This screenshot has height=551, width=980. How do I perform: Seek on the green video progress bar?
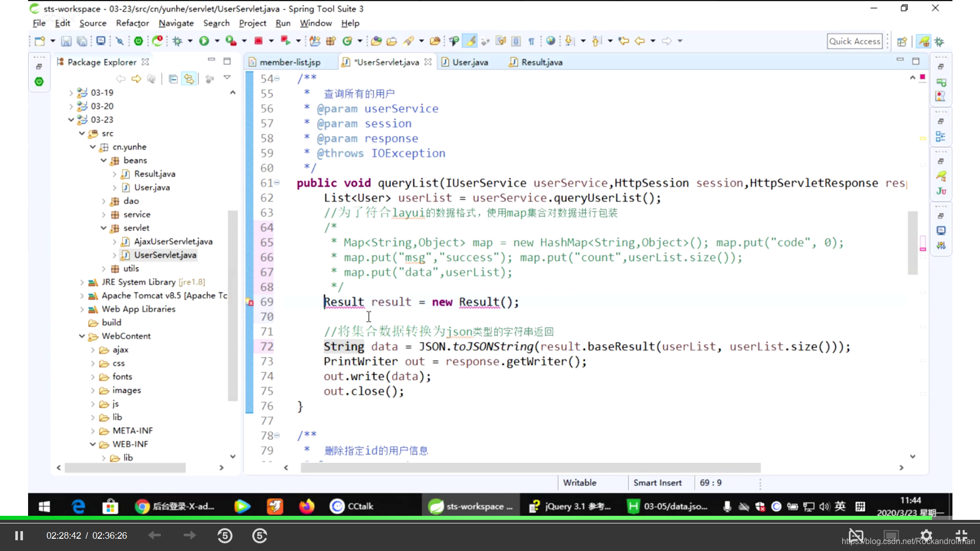pos(490,519)
